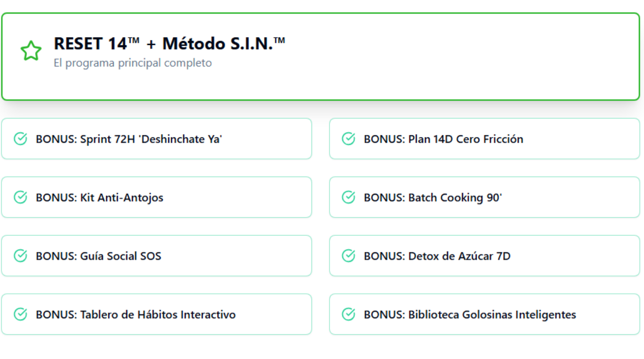Select the BONUS: Kit Anti-Antojos text
This screenshot has height=359, width=644.
click(x=99, y=197)
